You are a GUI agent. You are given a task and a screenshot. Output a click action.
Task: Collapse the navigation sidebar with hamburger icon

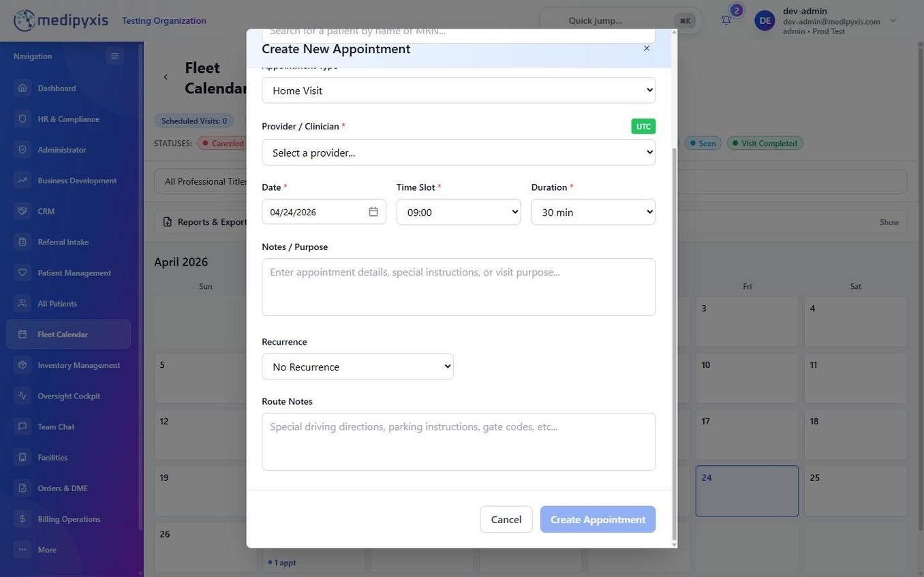(114, 56)
